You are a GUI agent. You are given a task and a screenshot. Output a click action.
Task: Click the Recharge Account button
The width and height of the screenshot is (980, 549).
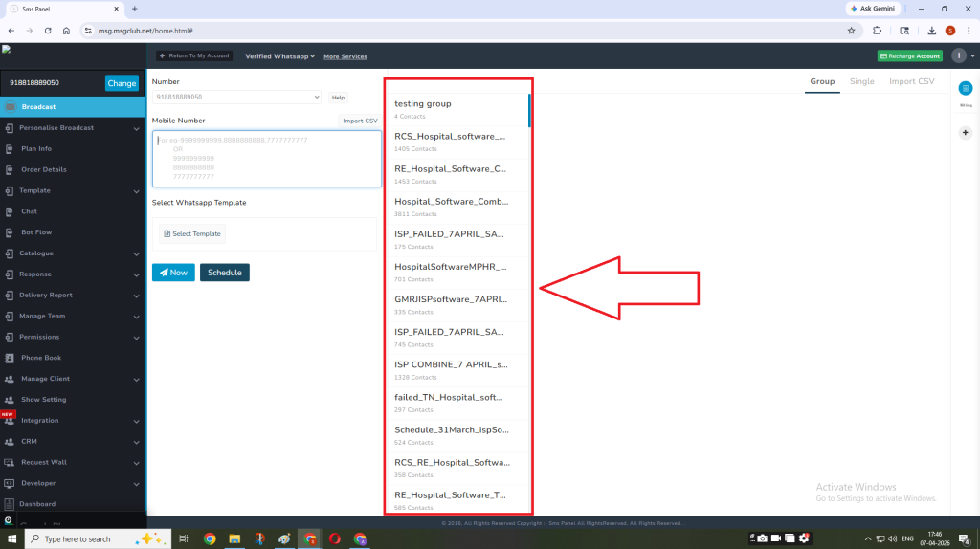[x=909, y=56]
